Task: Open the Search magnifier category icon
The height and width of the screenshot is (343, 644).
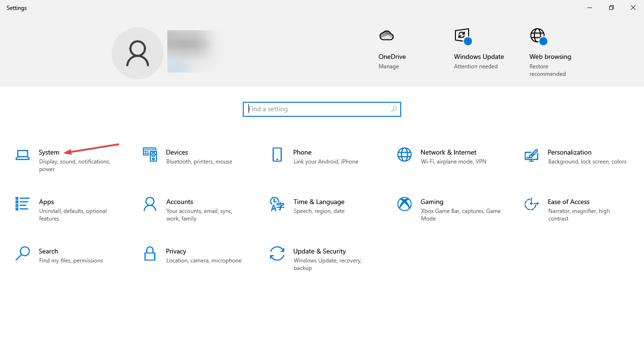Action: [x=22, y=253]
